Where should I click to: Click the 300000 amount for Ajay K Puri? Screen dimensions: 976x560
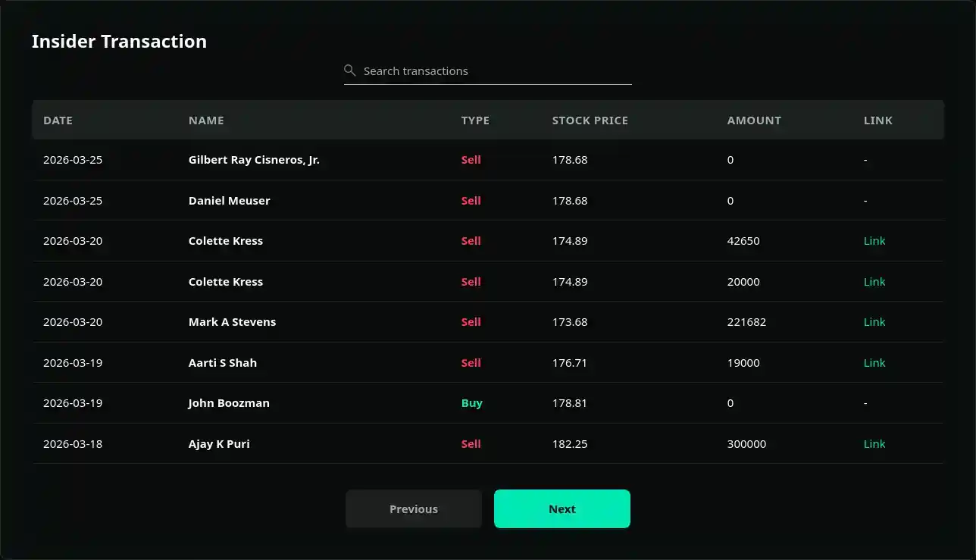point(746,444)
